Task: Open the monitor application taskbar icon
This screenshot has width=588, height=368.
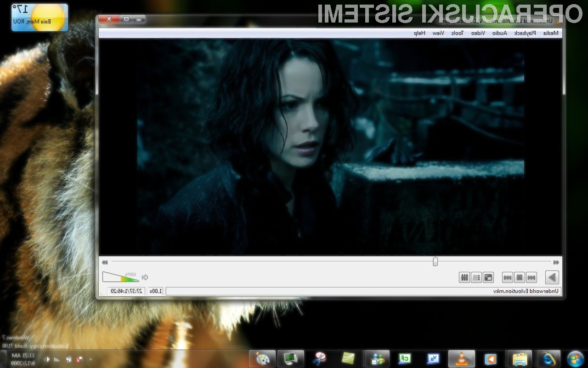Action: point(290,359)
